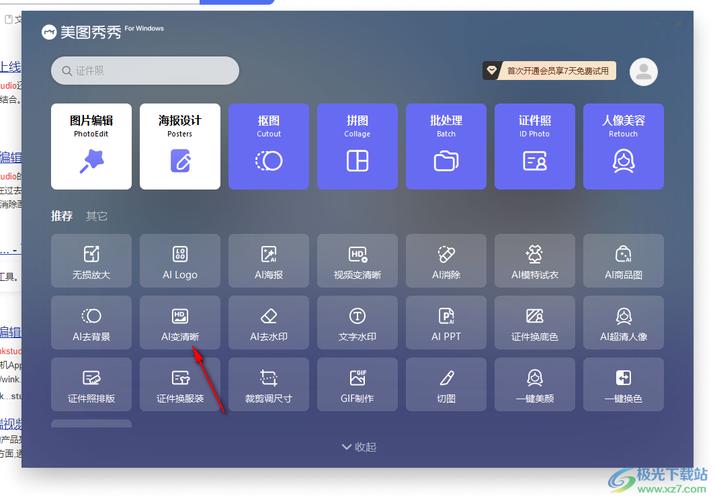
Task: Open the user avatar profile
Action: 643,72
